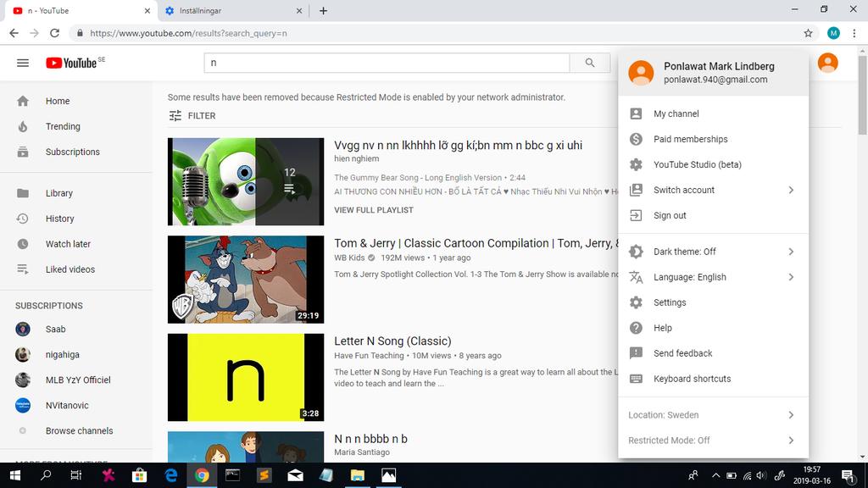Click Send feedback in the account menu
The image size is (868, 488).
(x=713, y=353)
